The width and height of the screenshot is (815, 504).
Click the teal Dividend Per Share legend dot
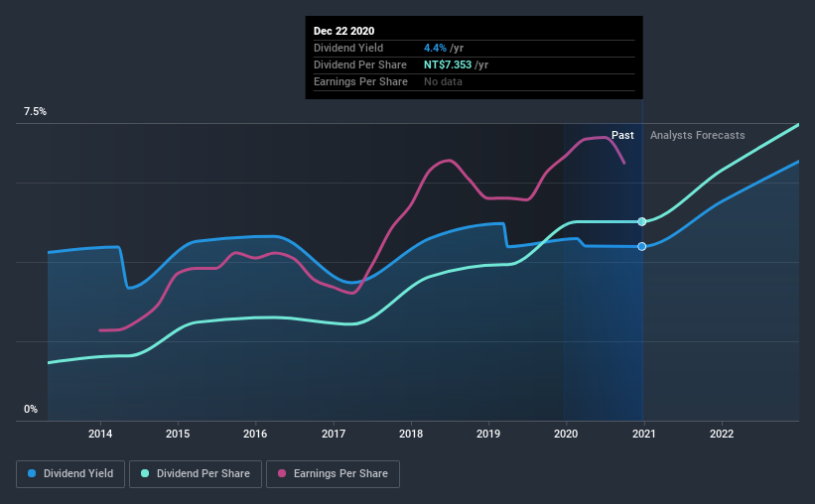(x=145, y=473)
